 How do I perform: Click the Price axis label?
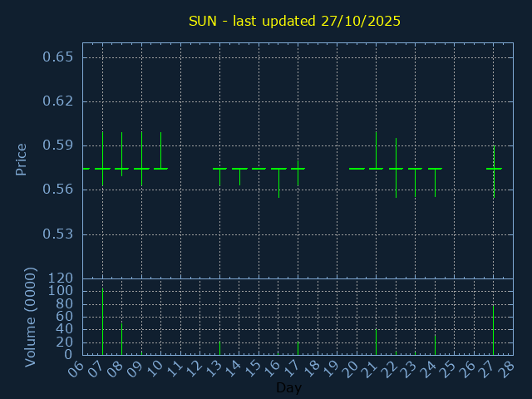[22, 159]
